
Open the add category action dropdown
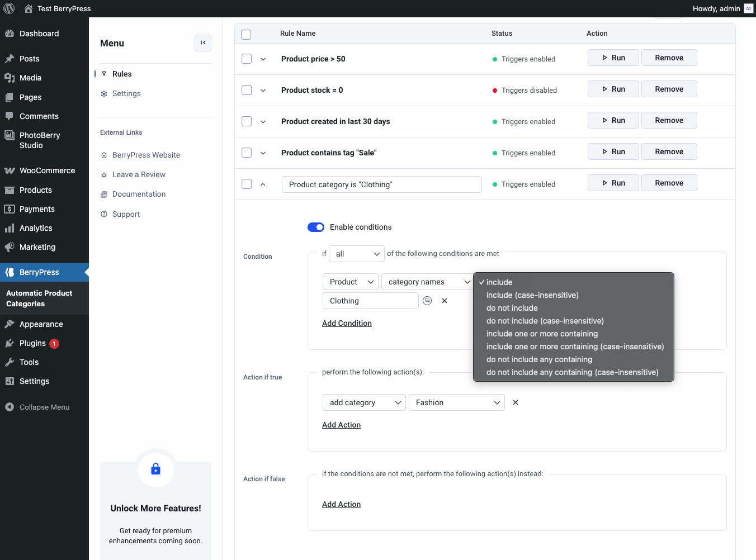coord(364,402)
